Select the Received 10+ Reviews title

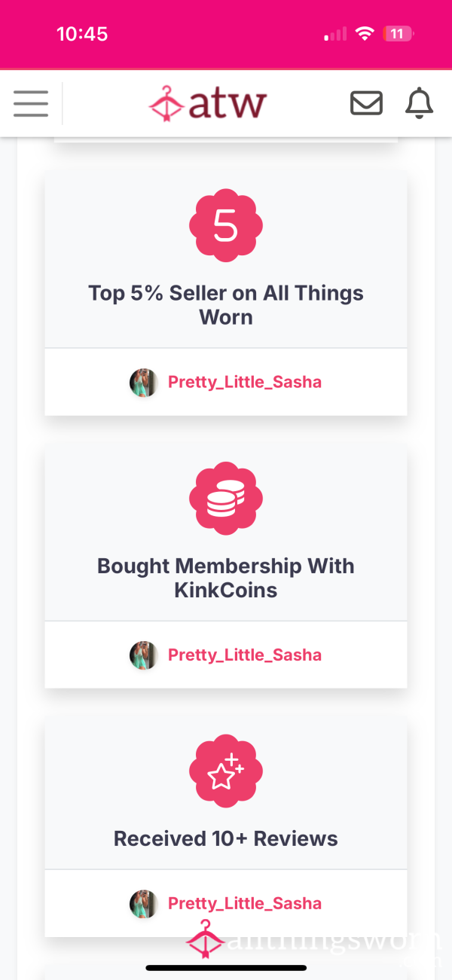click(226, 838)
